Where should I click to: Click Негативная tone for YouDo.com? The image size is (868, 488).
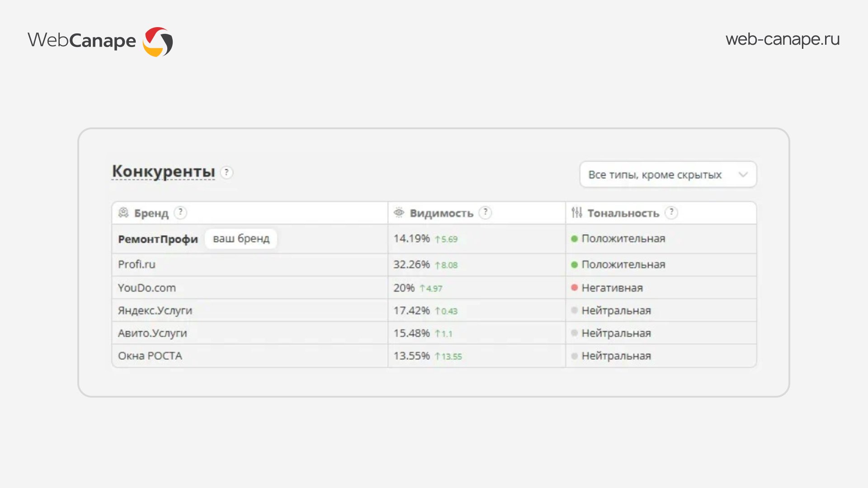(612, 288)
